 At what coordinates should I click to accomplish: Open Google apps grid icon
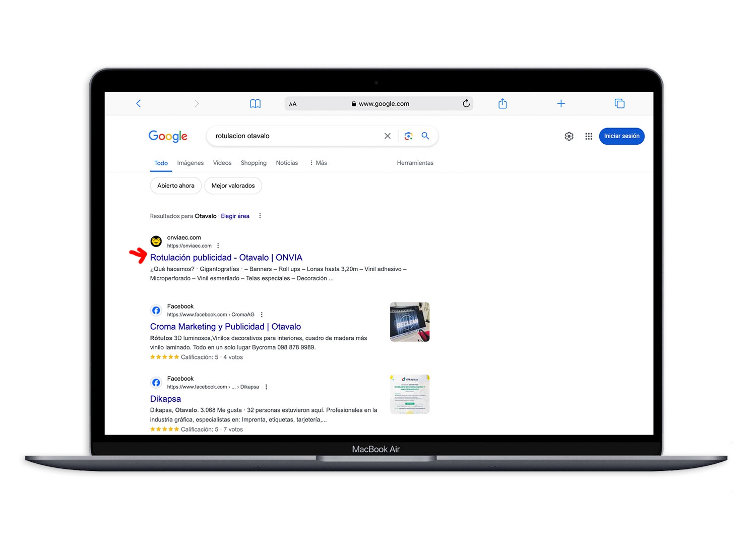coord(588,136)
